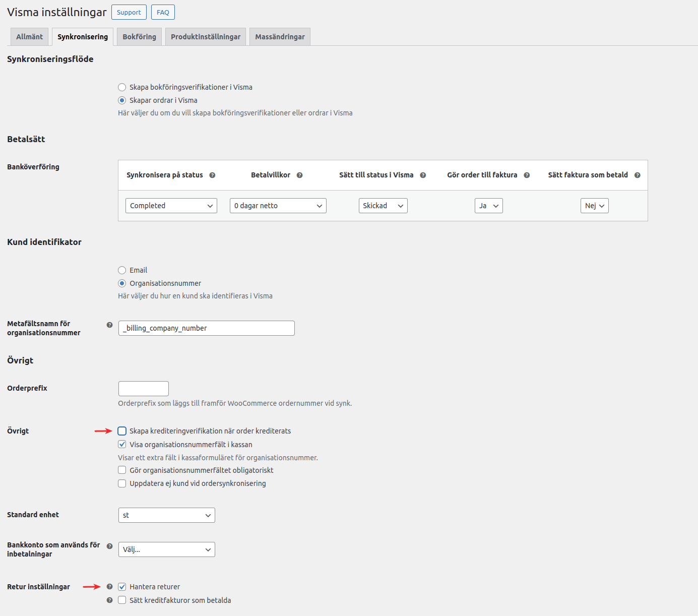Click the Orderprefix text field
The image size is (698, 616).
click(144, 389)
